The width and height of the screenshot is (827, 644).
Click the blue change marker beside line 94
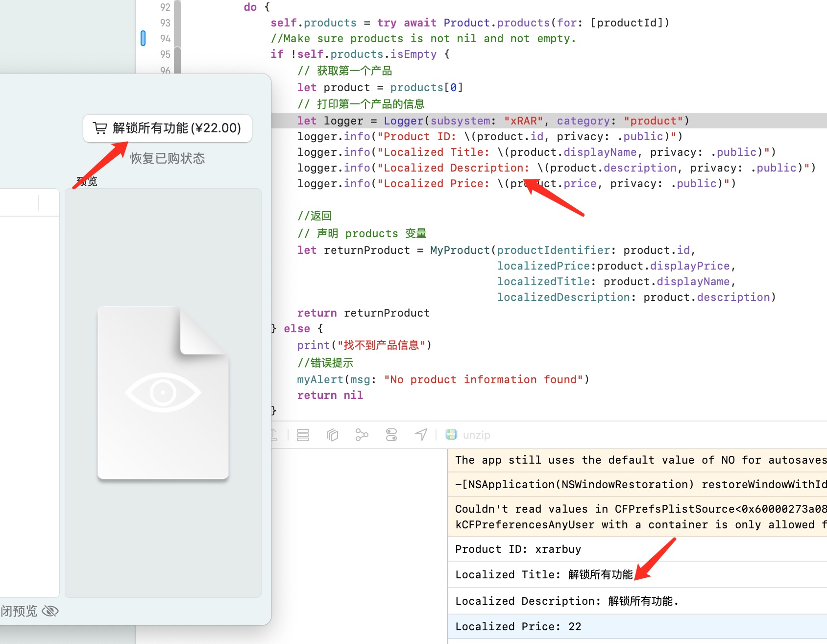[143, 38]
